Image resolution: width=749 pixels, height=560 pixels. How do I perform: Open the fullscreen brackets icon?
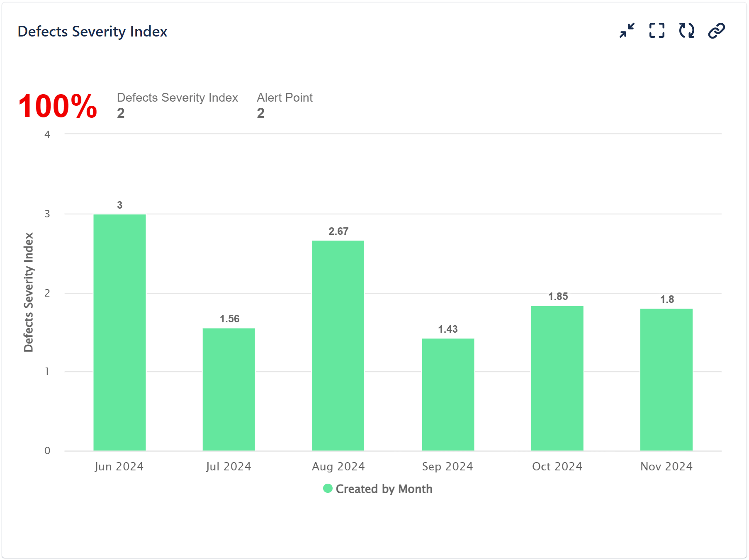tap(657, 30)
